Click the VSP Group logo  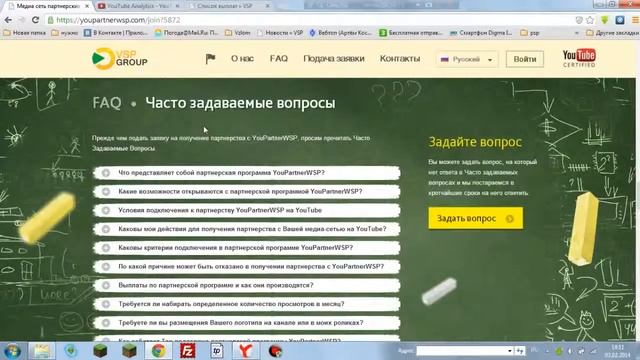point(120,58)
